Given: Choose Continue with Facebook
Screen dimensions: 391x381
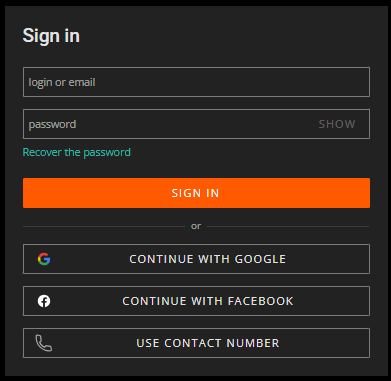Looking at the screenshot, I should tap(196, 301).
